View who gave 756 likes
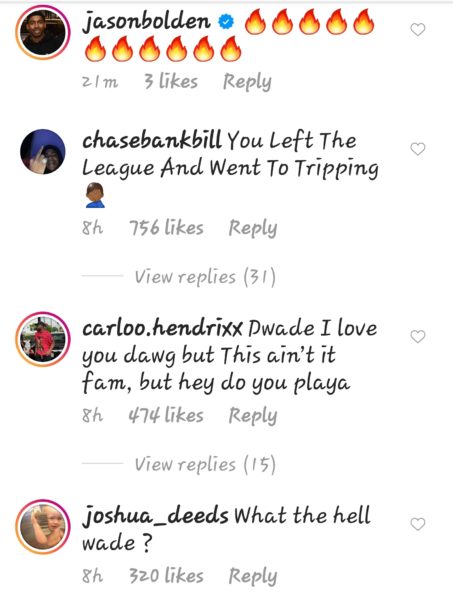 166,228
